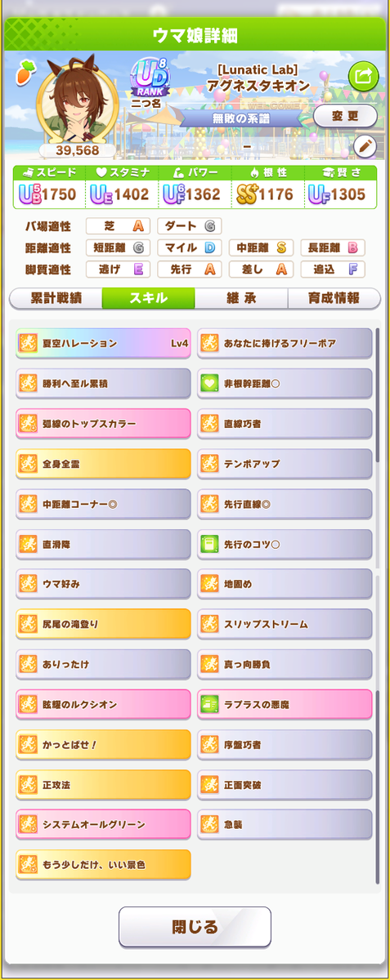Switch to the 累計戦績 tab

(x=56, y=298)
